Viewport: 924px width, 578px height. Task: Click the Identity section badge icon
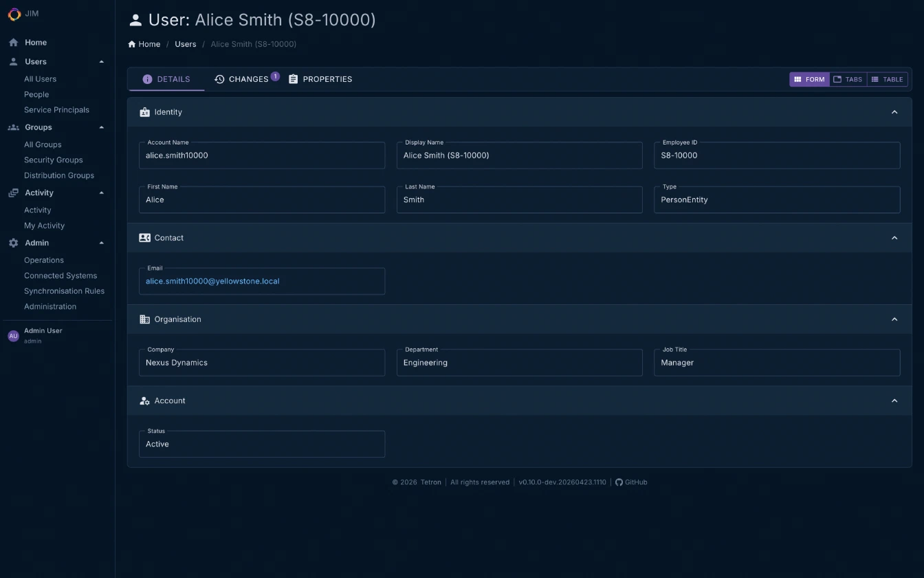(144, 111)
